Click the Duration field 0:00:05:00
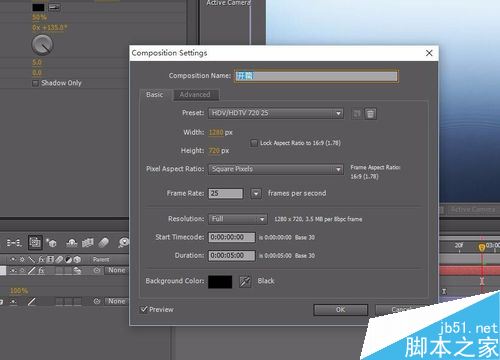Image resolution: width=500 pixels, height=360 pixels. [232, 256]
